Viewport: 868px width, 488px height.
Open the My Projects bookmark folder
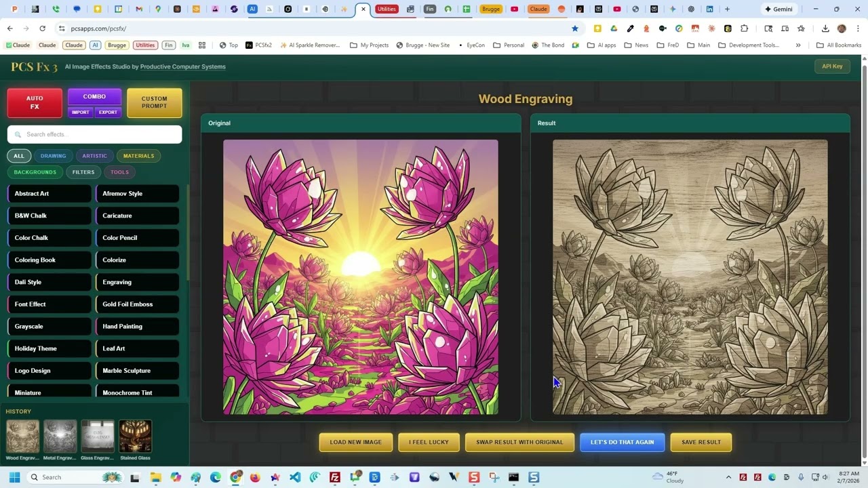[x=369, y=45]
